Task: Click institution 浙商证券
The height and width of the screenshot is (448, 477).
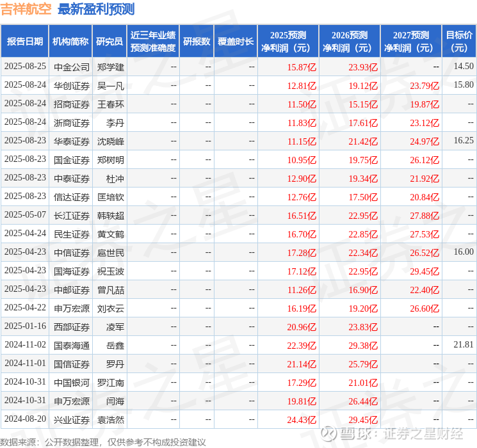Action: click(x=72, y=123)
